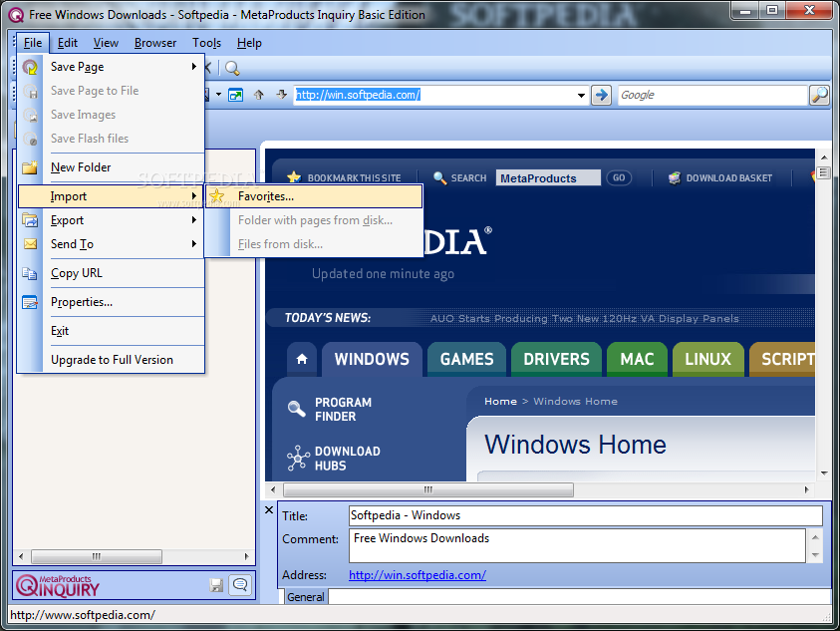Click the webpage search box with MetaProducts
Screen dimensions: 840x631
pyautogui.click(x=548, y=178)
